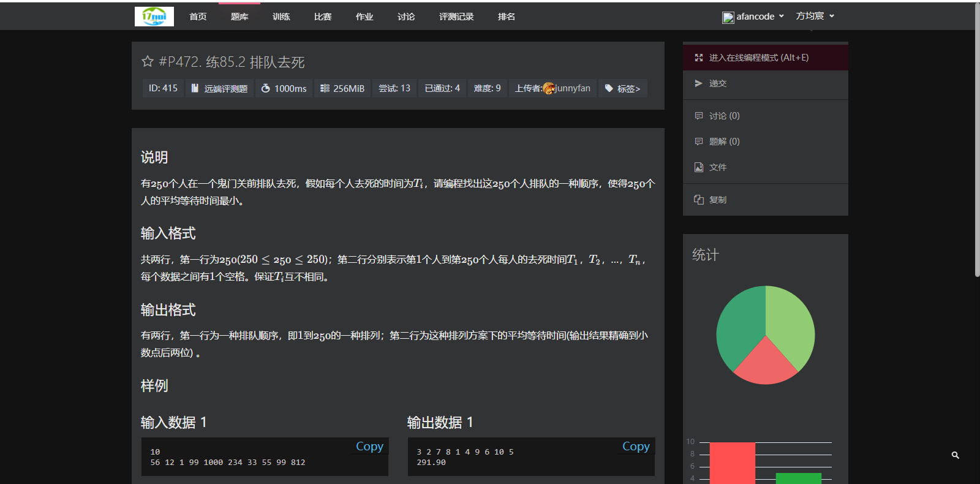The width and height of the screenshot is (980, 484).
Task: Expand the 标签 tags section
Action: point(623,88)
